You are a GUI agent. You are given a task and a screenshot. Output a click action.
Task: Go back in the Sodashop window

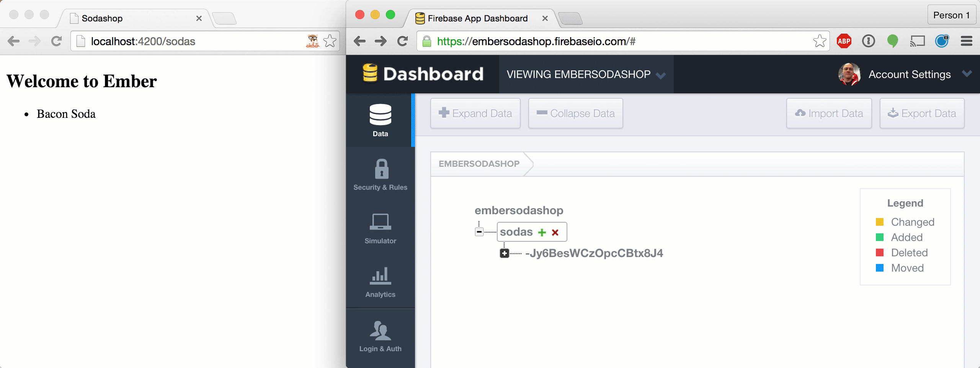coord(13,41)
